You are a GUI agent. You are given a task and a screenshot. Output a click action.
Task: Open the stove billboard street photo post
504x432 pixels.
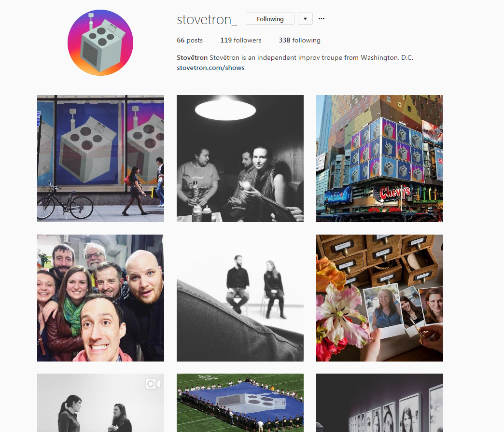click(x=100, y=158)
